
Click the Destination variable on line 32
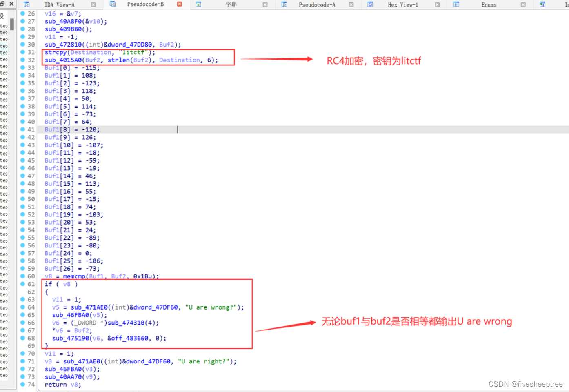pos(180,60)
